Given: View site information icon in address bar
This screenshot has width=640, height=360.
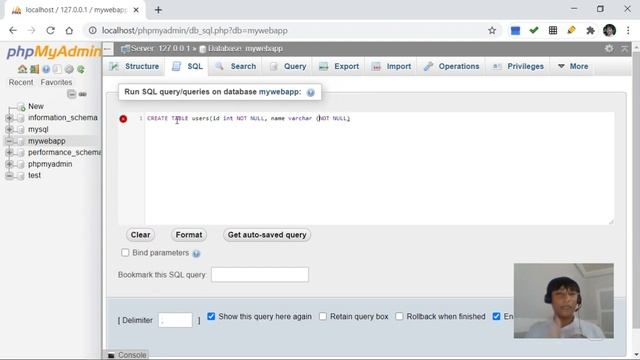Looking at the screenshot, I should 93,31.
